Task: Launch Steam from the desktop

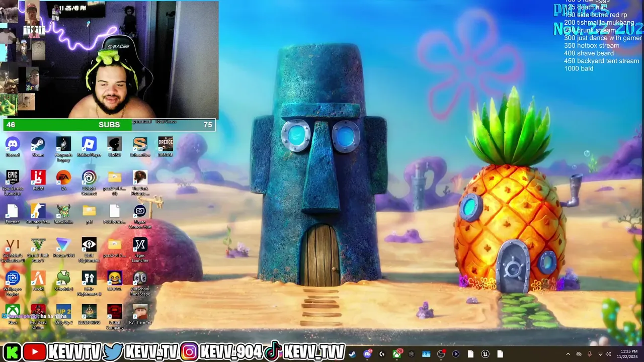Action: (x=38, y=147)
